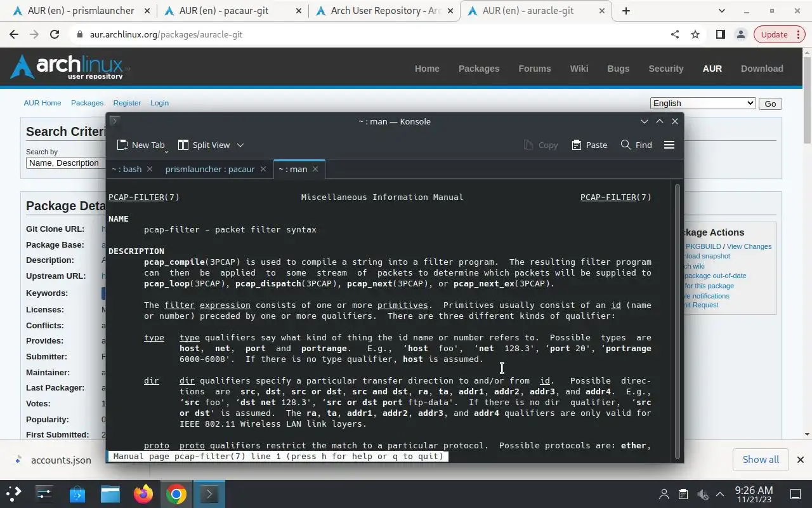
Task: Open Packages in Arch navigation
Action: (479, 69)
